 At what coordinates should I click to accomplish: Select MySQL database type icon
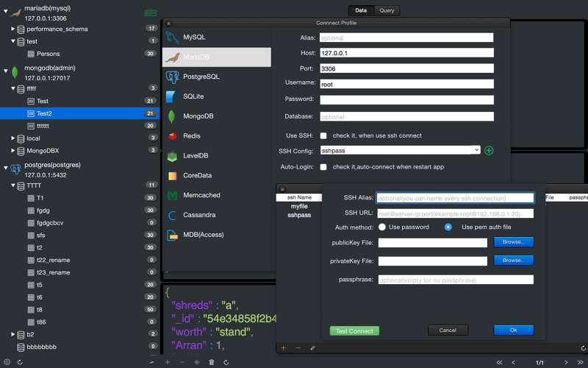172,38
